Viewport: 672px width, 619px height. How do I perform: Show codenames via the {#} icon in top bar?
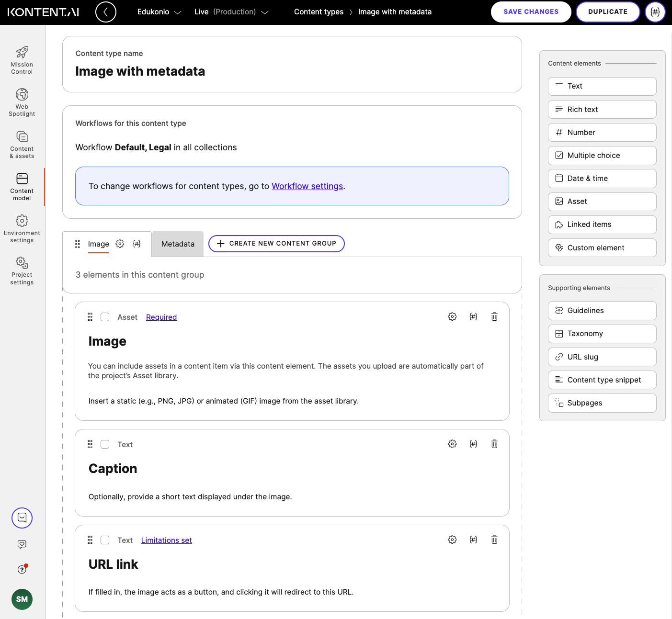coord(655,12)
